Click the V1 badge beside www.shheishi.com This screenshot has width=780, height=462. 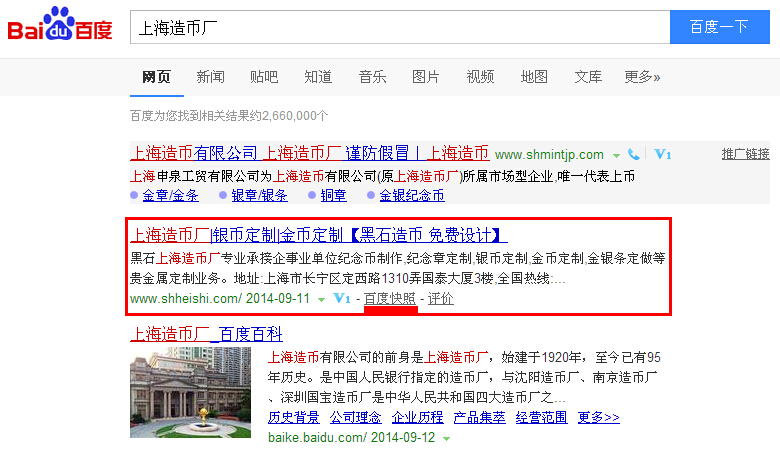tap(342, 298)
